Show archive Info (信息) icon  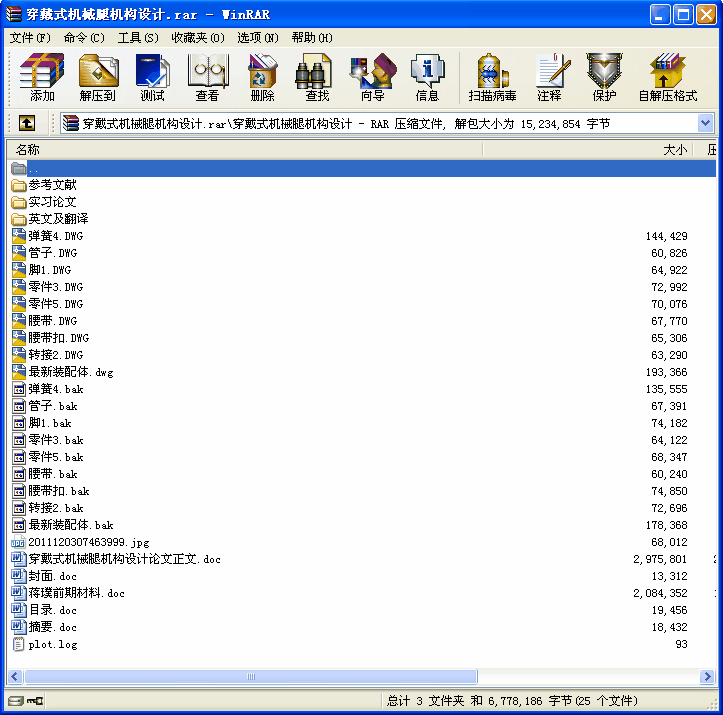pos(427,77)
